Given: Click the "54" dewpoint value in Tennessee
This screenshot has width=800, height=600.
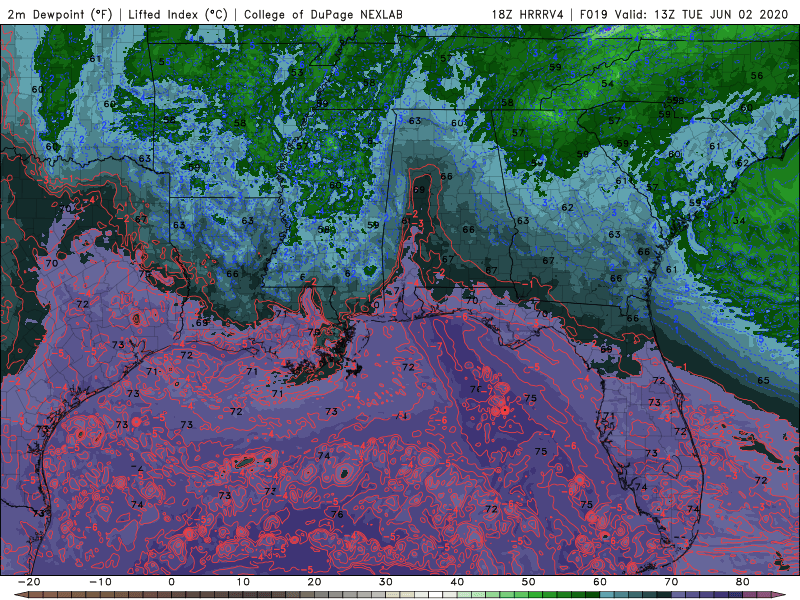Looking at the screenshot, I should (607, 84).
